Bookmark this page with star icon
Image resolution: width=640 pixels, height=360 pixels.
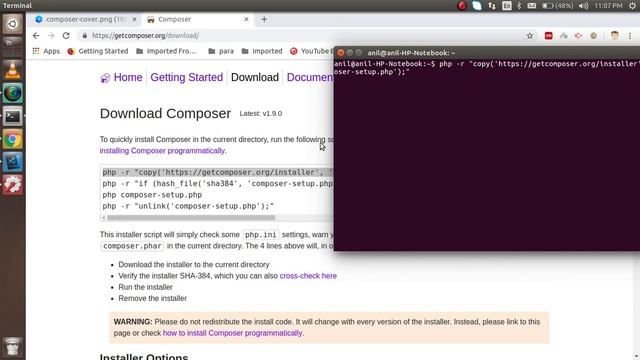(530, 36)
